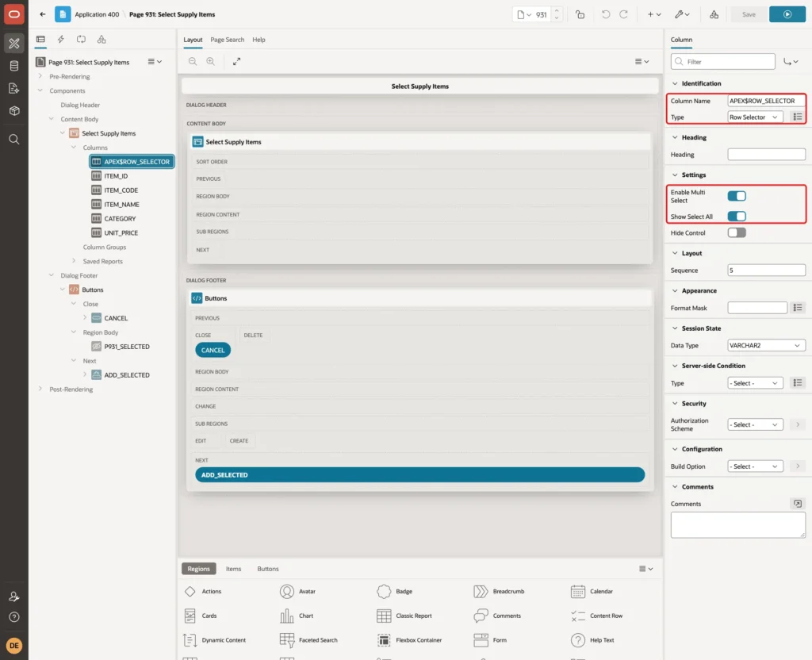Image resolution: width=812 pixels, height=660 pixels.
Task: Expand layout pane to full width
Action: pos(236,61)
